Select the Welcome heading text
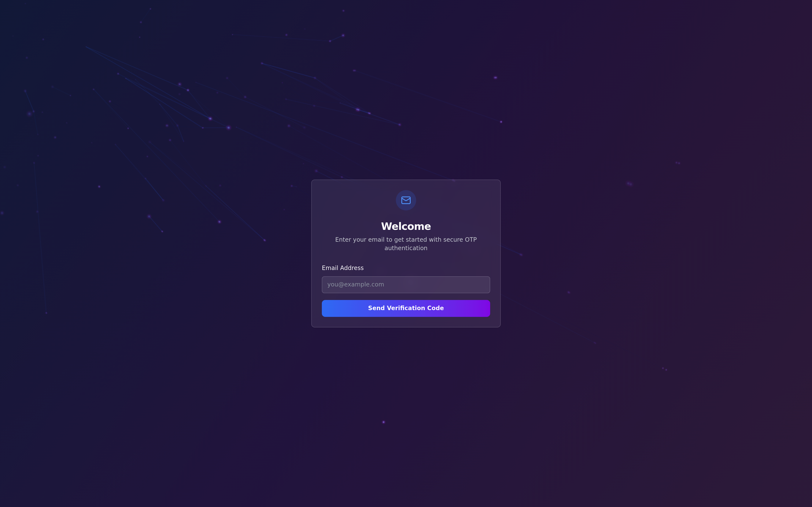The width and height of the screenshot is (812, 507). point(406,226)
